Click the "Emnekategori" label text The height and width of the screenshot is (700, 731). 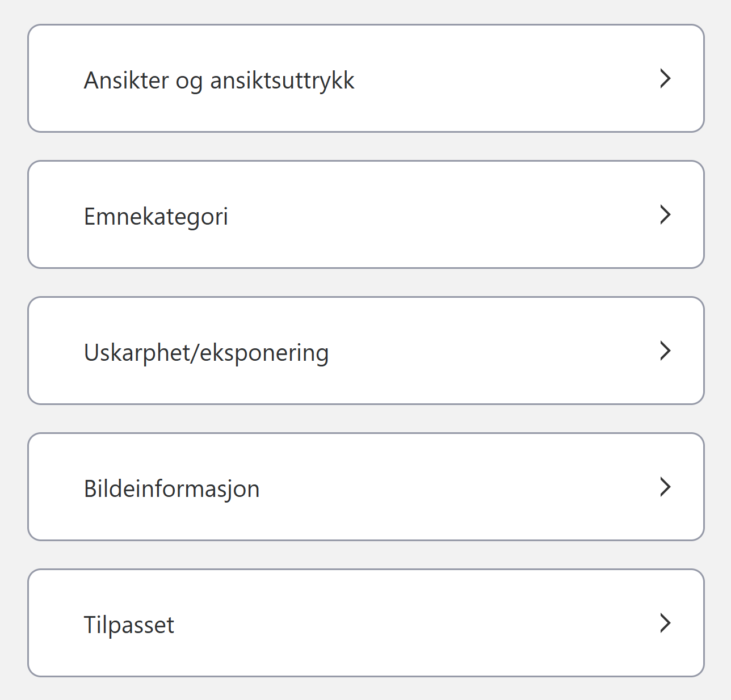coord(156,217)
